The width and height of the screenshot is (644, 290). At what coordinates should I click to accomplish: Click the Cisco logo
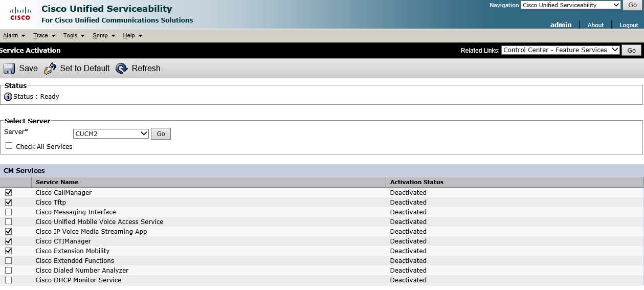tap(20, 13)
